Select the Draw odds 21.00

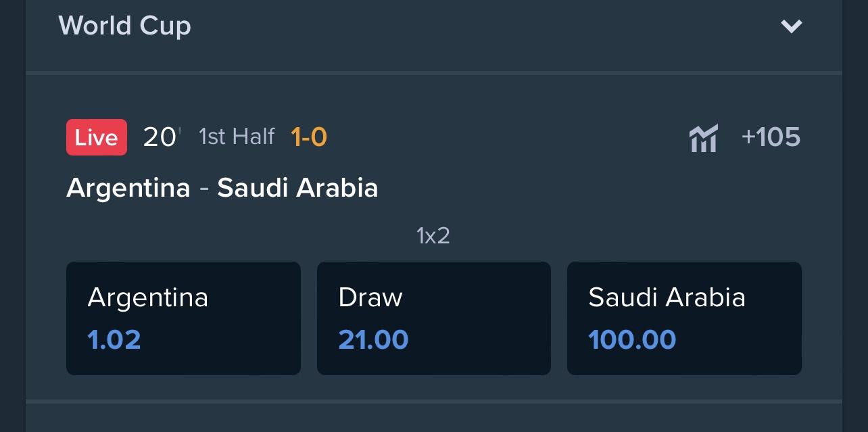coord(434,318)
